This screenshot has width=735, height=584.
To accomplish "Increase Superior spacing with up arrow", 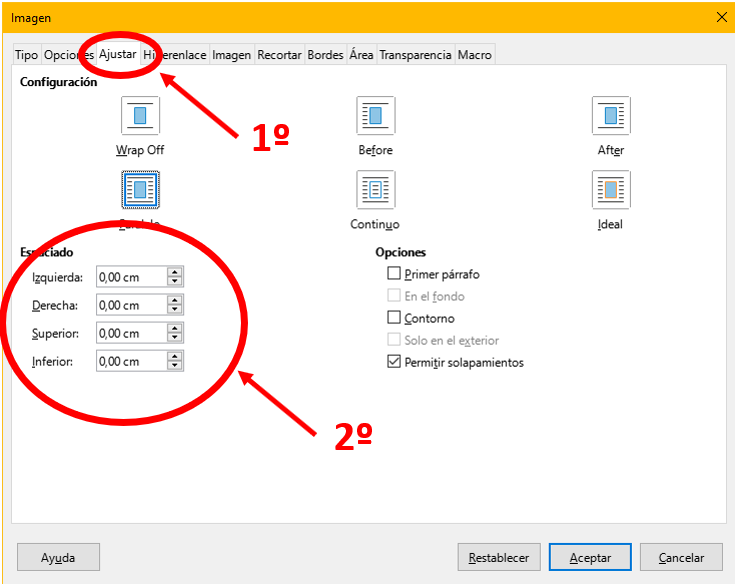I will pos(175,329).
